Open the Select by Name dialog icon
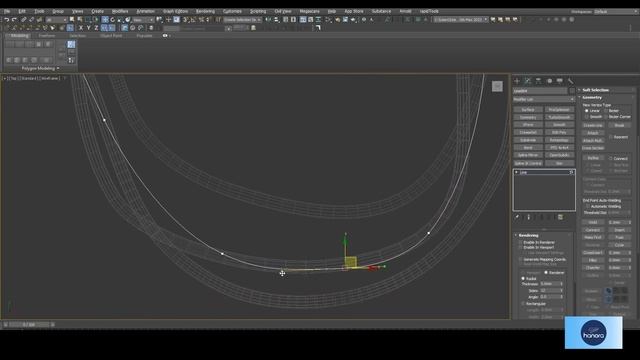 pos(80,20)
